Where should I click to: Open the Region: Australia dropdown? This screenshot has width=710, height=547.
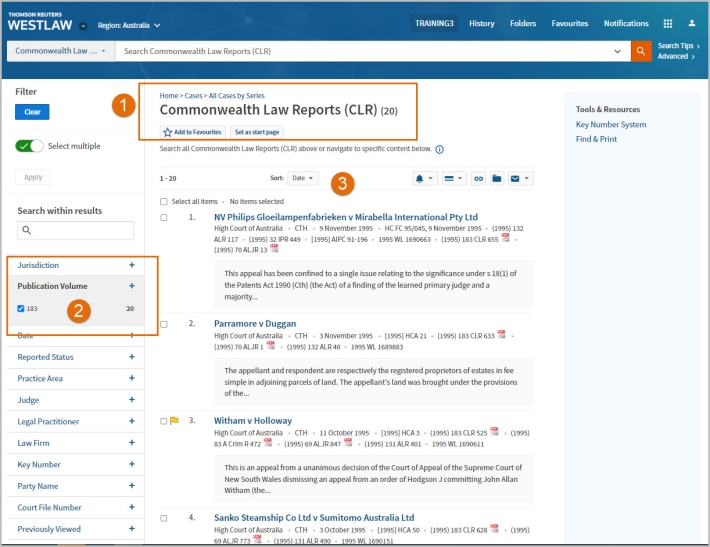point(129,25)
